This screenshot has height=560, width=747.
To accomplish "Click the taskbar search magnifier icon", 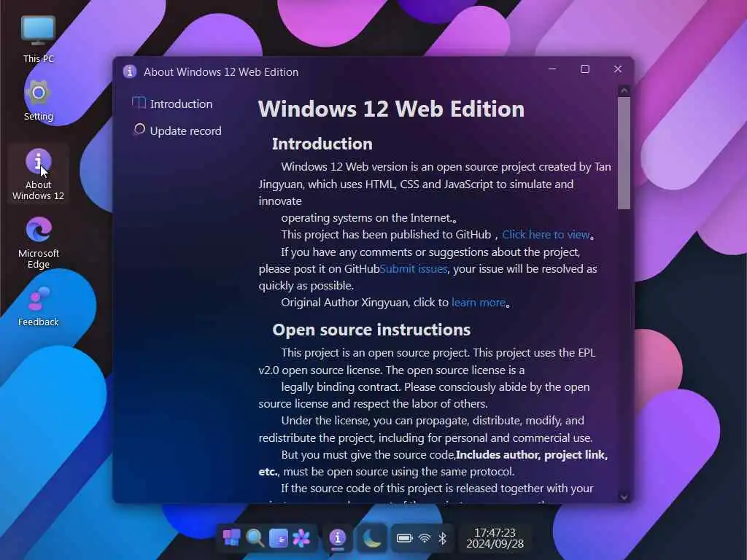I will click(255, 538).
